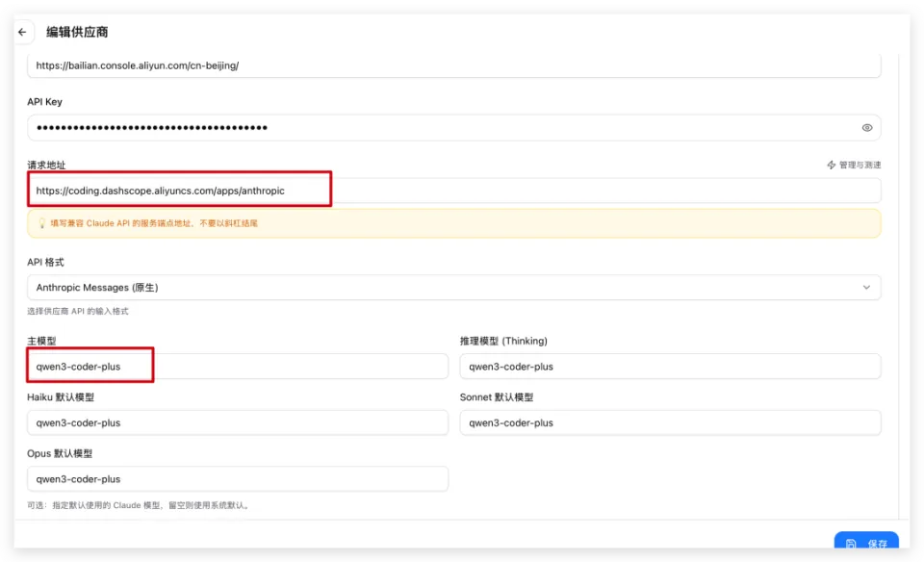Select the Opus 默认模型 input field

pos(238,478)
